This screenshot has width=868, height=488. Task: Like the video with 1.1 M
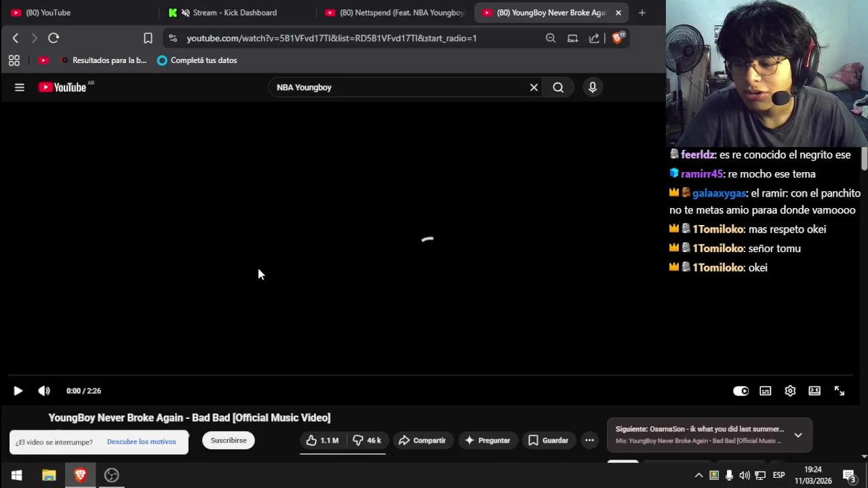[323, 441]
